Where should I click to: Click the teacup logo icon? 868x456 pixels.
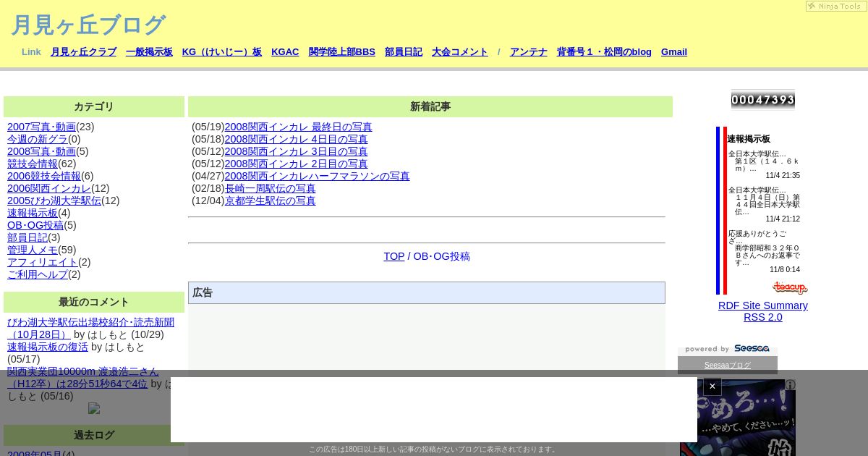tap(790, 288)
